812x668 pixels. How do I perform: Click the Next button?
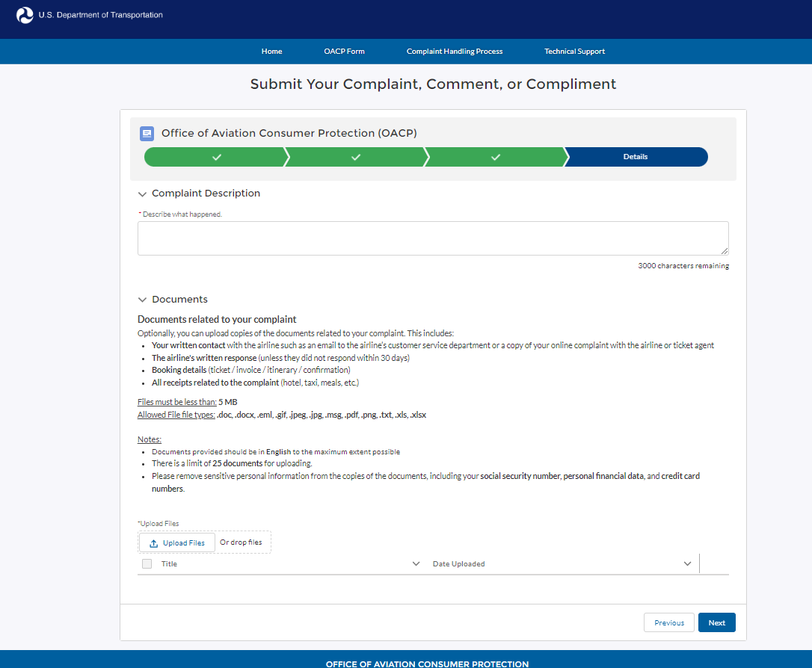tap(717, 622)
